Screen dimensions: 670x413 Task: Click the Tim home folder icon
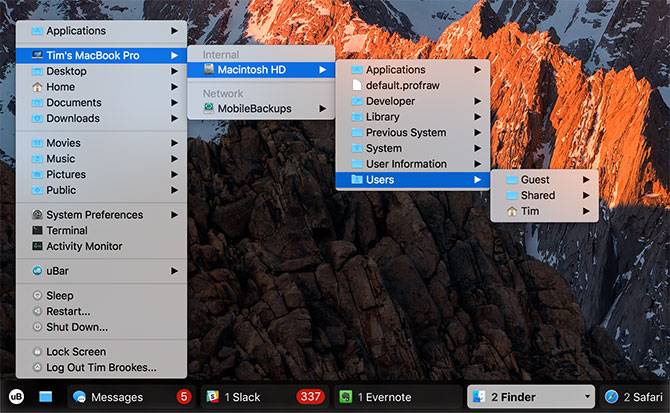pos(512,211)
